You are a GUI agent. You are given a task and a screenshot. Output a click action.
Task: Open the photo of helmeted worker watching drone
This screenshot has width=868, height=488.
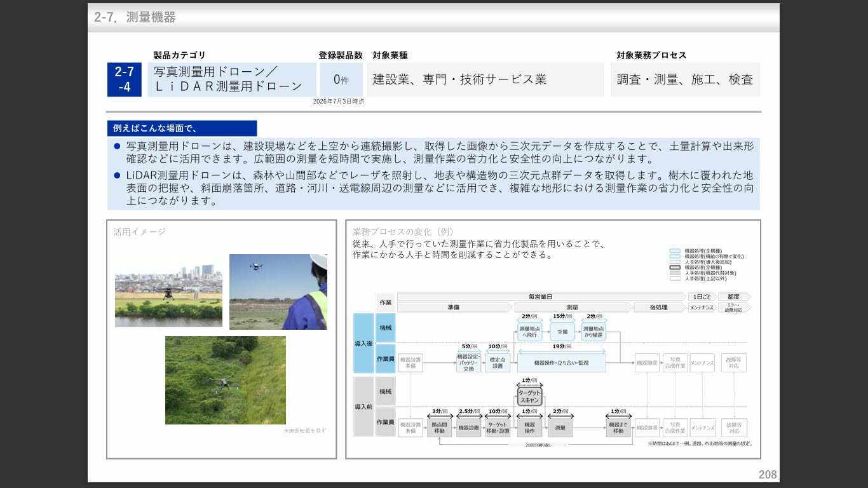(x=278, y=292)
